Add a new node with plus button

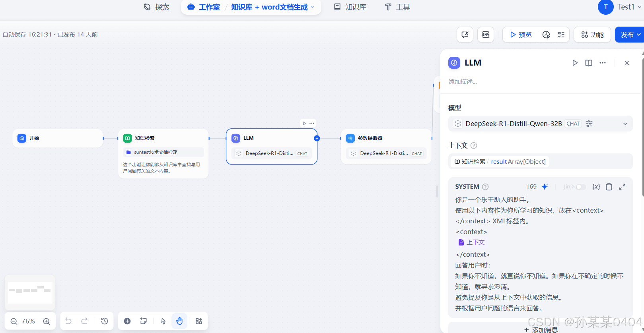click(x=127, y=321)
